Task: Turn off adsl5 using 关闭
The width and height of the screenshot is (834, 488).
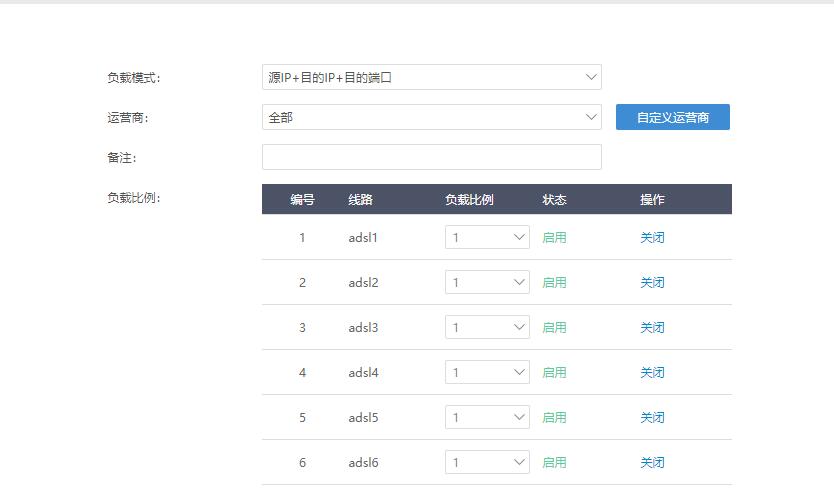Action: (x=652, y=418)
